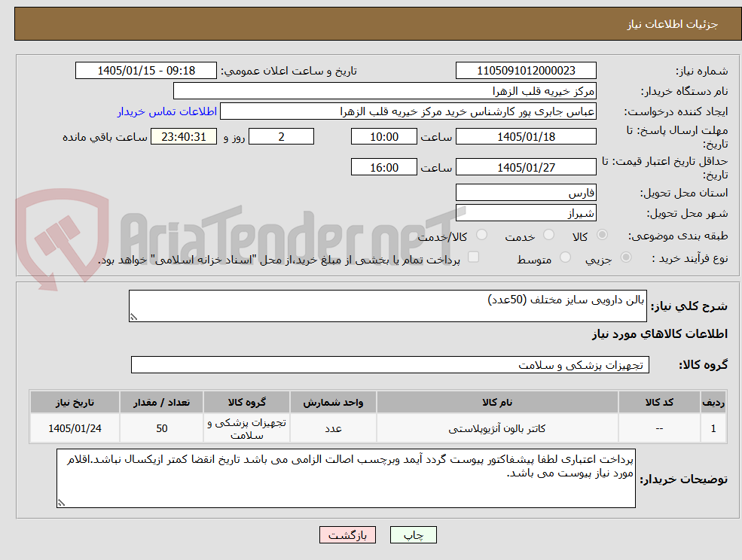Click the delivery province field فارس

pos(526,193)
